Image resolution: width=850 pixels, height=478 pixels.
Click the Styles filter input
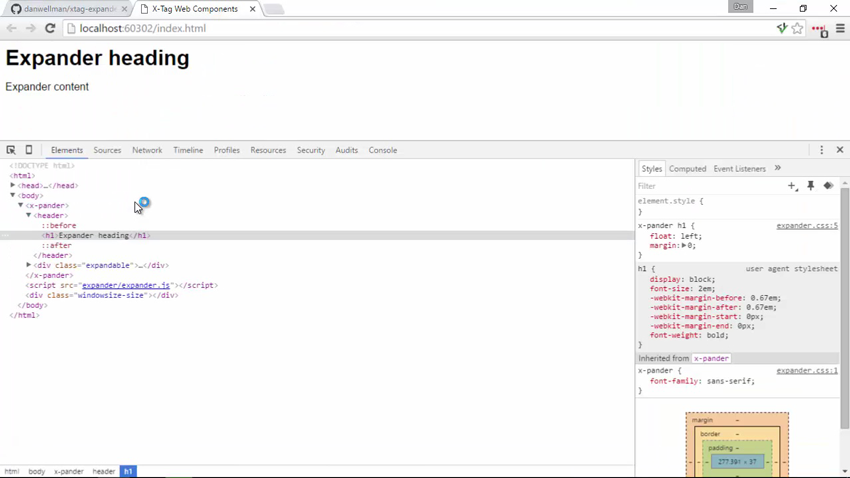(710, 186)
